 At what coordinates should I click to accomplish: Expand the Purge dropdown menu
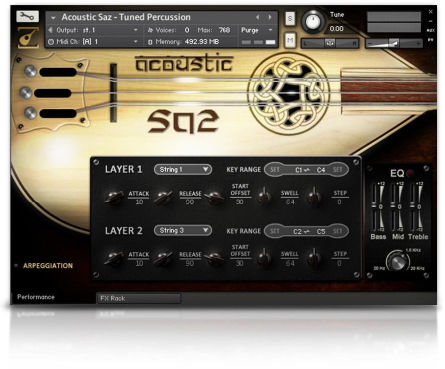click(257, 30)
